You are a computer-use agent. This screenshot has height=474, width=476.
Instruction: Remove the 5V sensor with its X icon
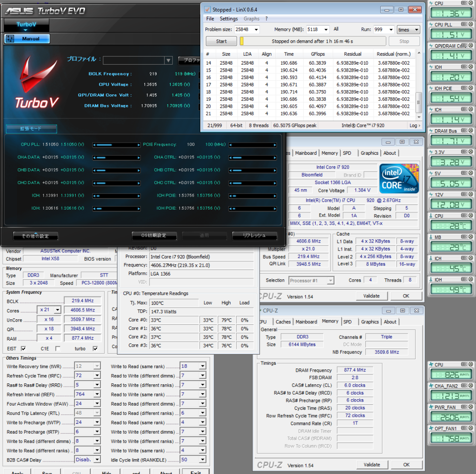tap(470, 173)
